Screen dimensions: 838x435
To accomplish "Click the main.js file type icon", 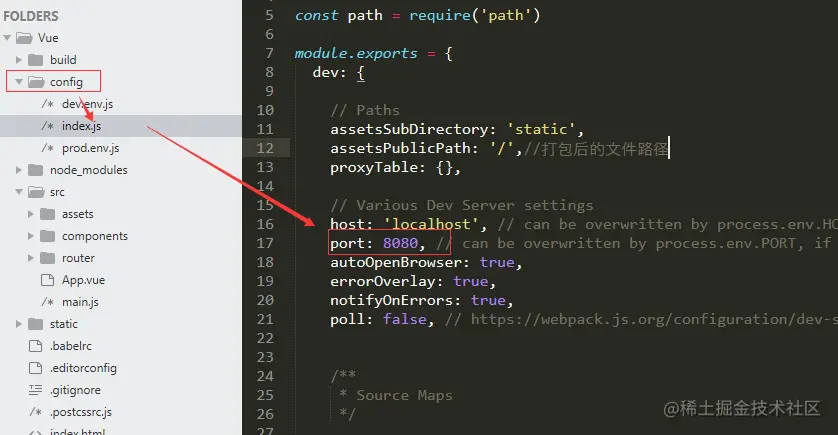I will click(x=48, y=302).
